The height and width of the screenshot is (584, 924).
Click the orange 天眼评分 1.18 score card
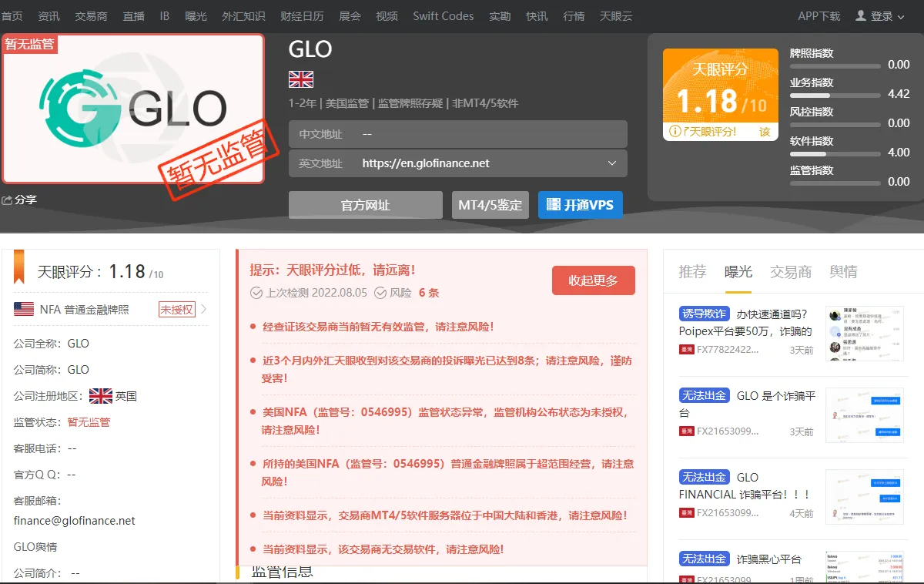click(x=721, y=94)
